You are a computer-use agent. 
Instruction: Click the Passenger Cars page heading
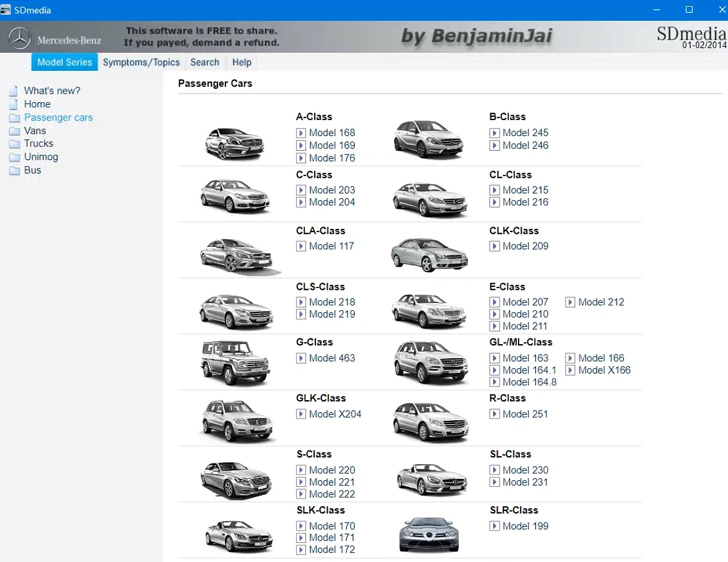215,84
